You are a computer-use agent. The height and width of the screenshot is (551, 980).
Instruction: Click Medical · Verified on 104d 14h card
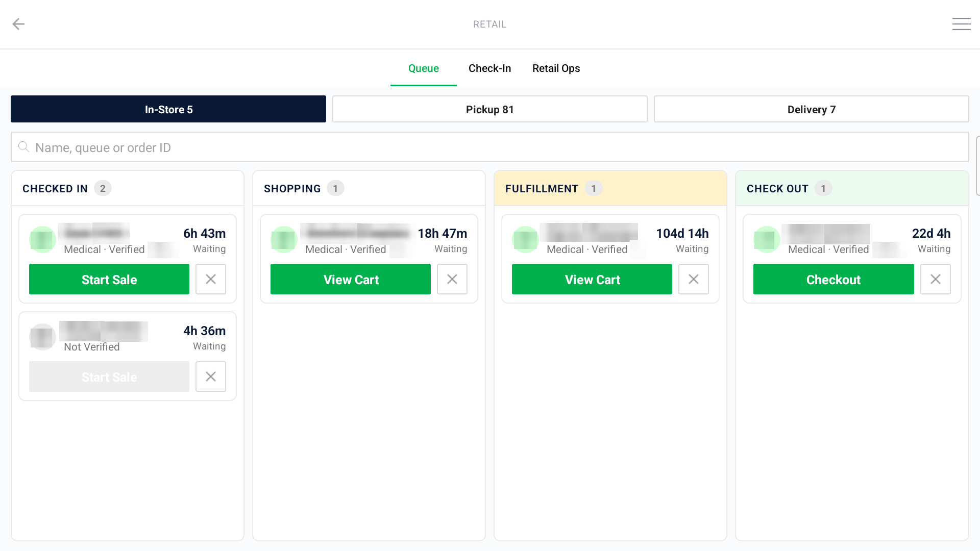[x=587, y=249]
